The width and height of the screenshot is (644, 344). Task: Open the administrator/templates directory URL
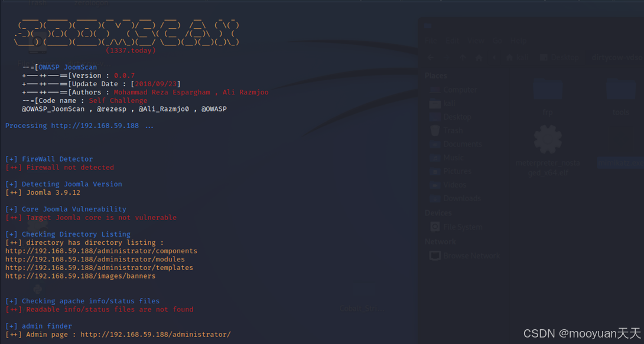coord(99,267)
